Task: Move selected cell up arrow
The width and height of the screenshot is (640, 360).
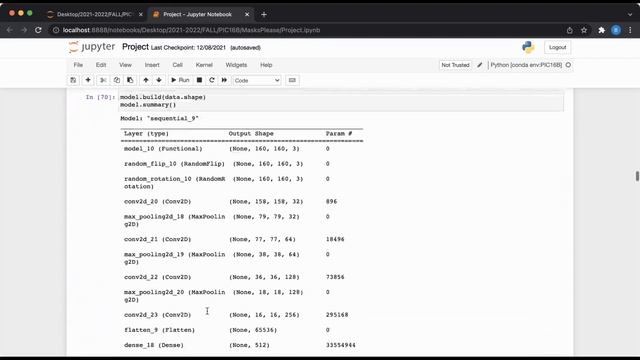Action: (x=146, y=80)
